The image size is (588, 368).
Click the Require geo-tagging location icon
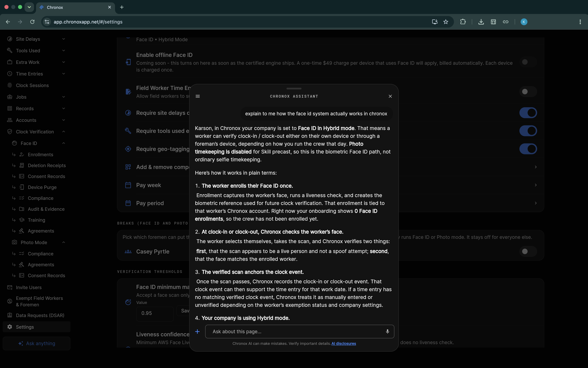click(x=128, y=149)
